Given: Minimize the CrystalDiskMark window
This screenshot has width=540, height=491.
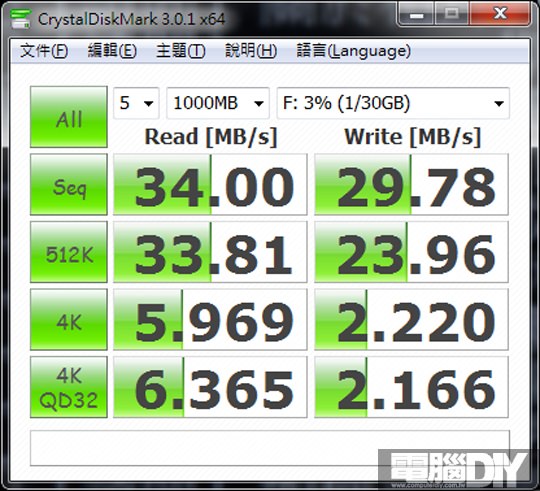Looking at the screenshot, I should click(416, 14).
